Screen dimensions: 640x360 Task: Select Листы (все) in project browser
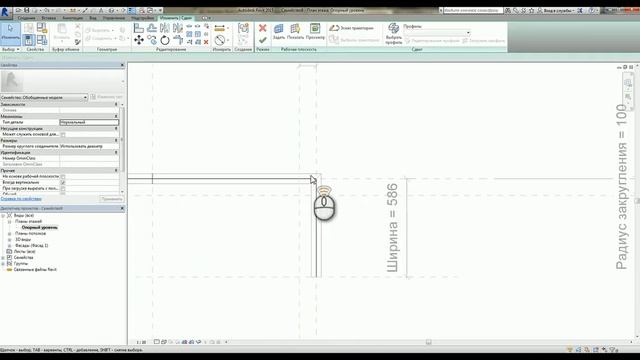(x=24, y=251)
